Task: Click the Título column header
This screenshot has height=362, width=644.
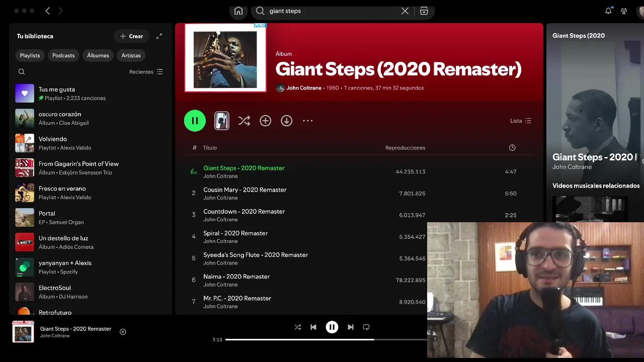Action: point(210,148)
